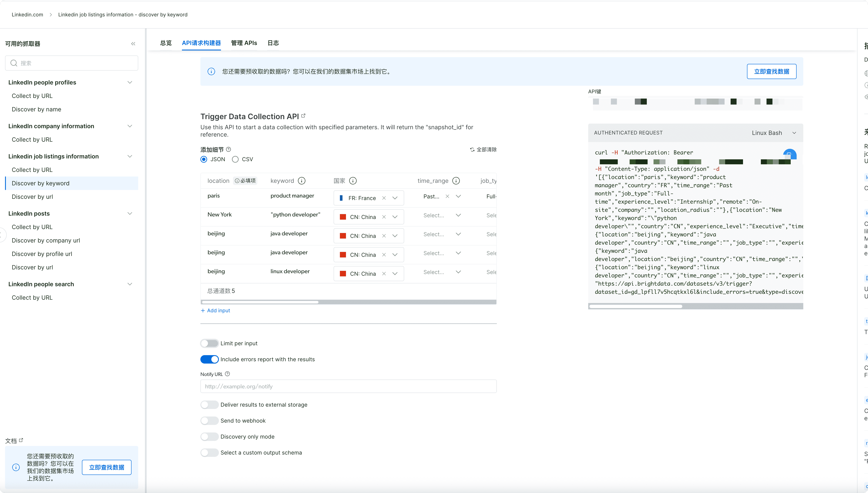Click the help icon next to 添加细节
The height and width of the screenshot is (493, 868).
(228, 149)
